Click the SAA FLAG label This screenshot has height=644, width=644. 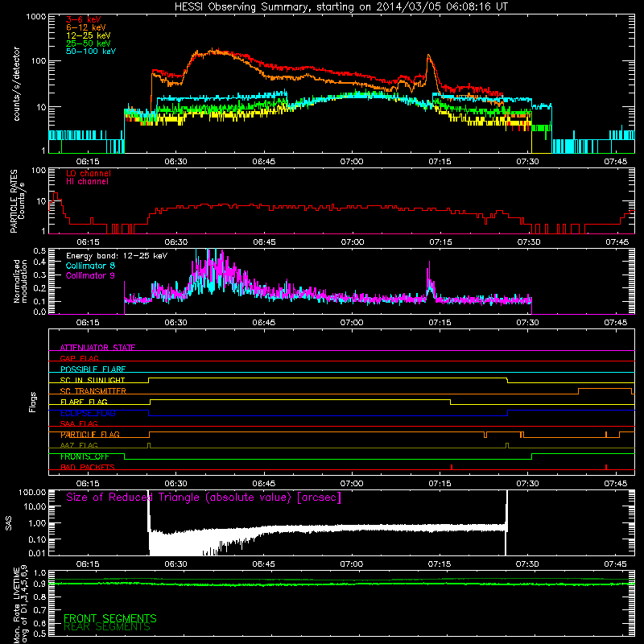79,423
